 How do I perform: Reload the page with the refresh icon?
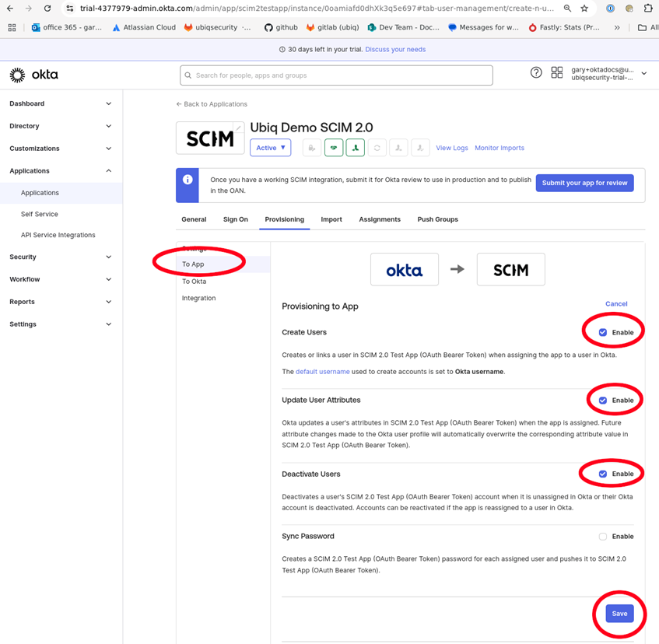coord(47,9)
